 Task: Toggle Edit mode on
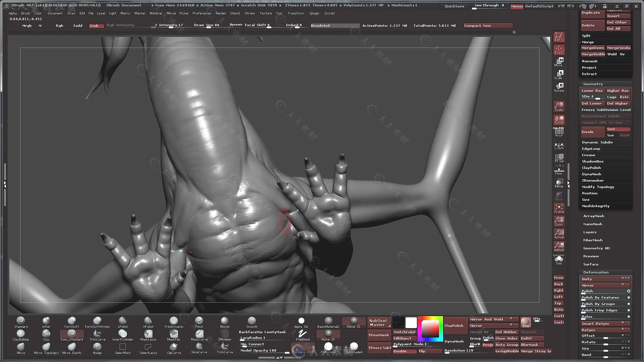click(x=559, y=37)
